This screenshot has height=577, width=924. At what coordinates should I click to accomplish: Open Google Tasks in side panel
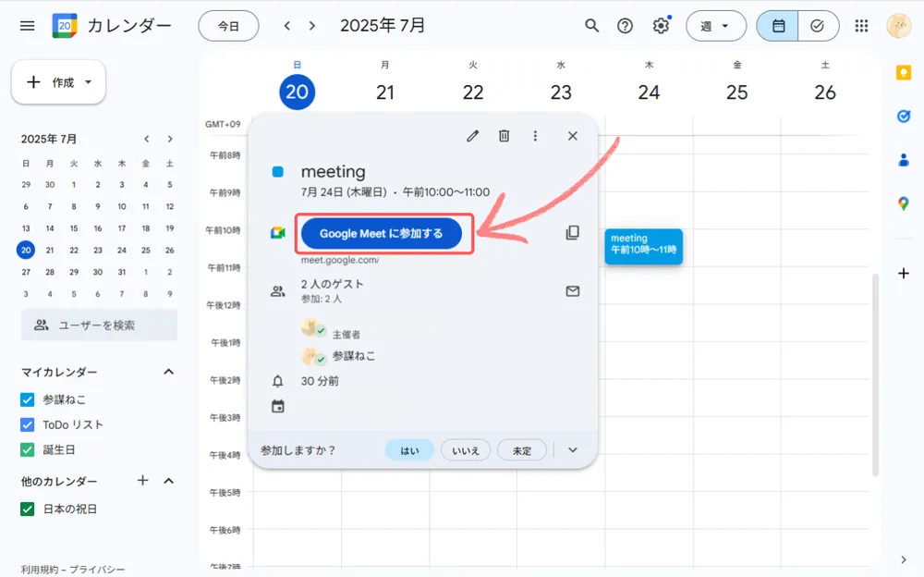[x=904, y=117]
